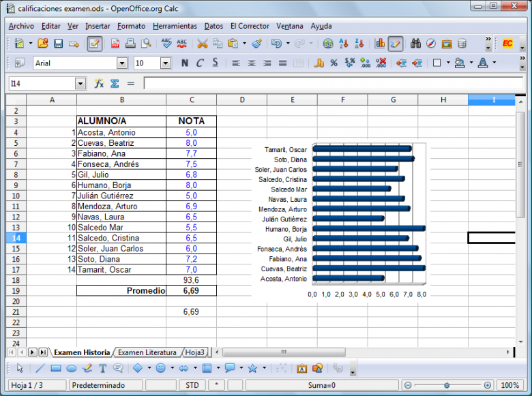The image size is (532, 396).
Task: Click in the formula input line
Action: coord(333,83)
